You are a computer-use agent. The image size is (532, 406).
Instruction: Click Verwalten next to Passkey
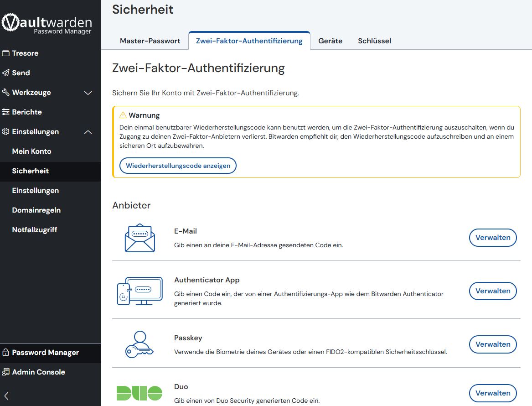492,344
